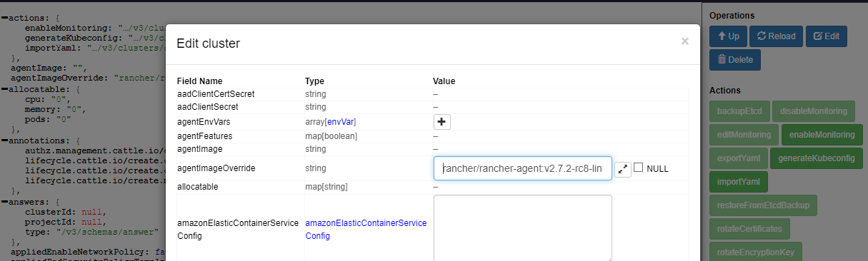Image resolution: width=868 pixels, height=261 pixels.
Task: Collapse the annotations JSON node
Action: click(x=5, y=141)
